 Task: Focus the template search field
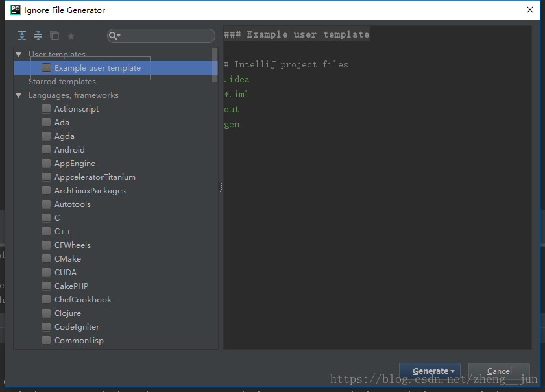pos(161,36)
